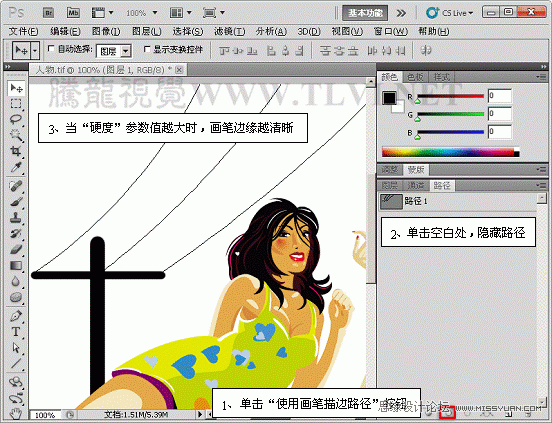Click the B value input field

(500, 132)
